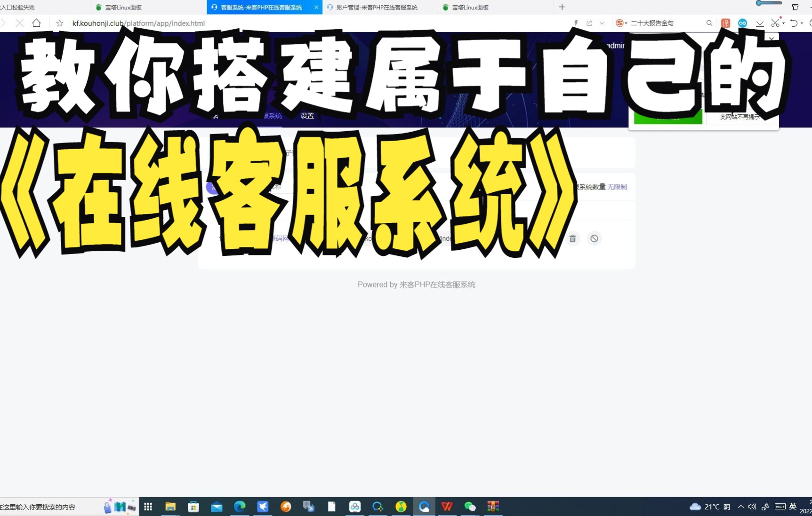Screen dimensions: 812x516
Task: Switch to 宝塔Linux面板 tab next to 账户管理
Action: pyautogui.click(x=496, y=7)
